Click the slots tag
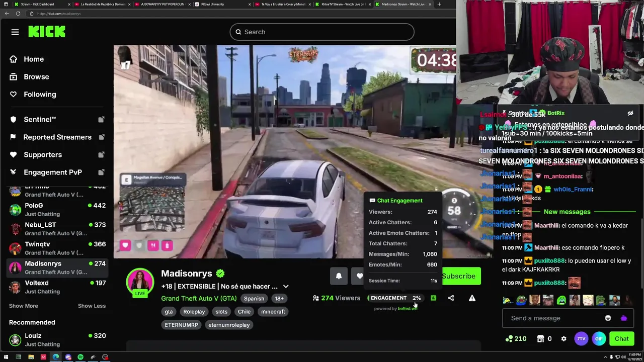 coord(221,312)
